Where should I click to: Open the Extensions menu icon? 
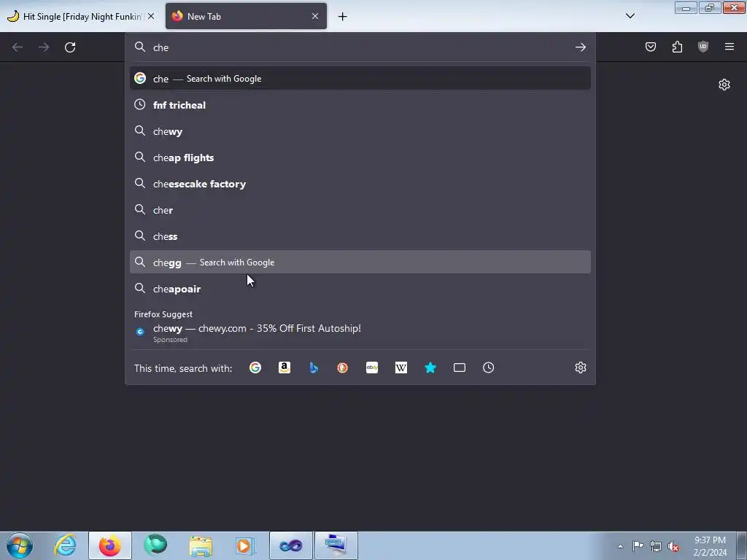coord(677,47)
